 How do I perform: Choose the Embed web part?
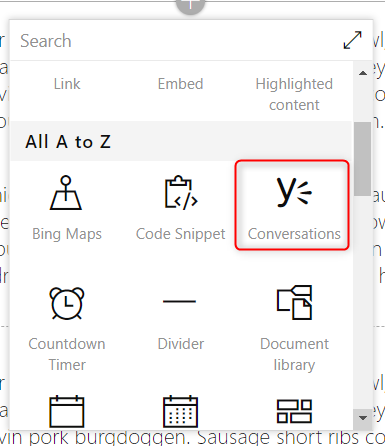180,84
